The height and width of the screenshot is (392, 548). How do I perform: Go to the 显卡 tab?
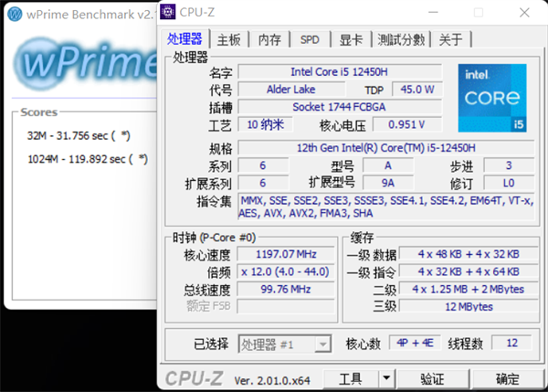[351, 39]
